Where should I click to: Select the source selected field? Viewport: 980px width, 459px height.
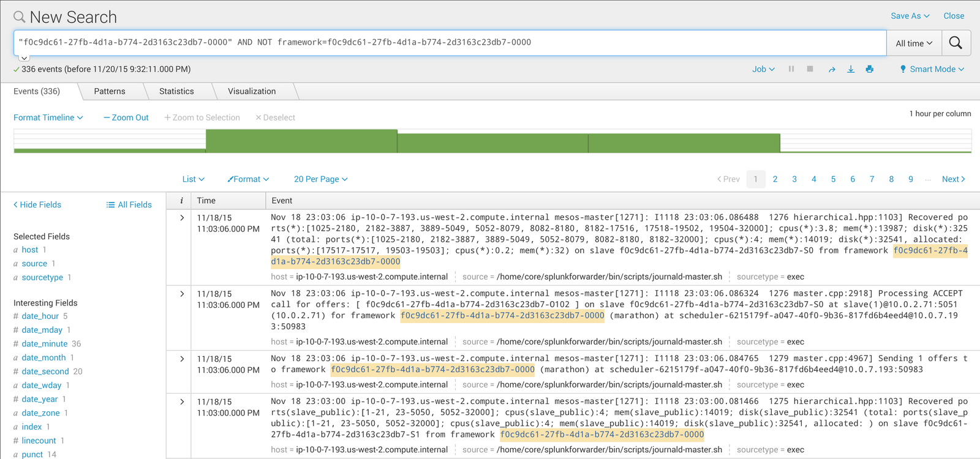(34, 264)
